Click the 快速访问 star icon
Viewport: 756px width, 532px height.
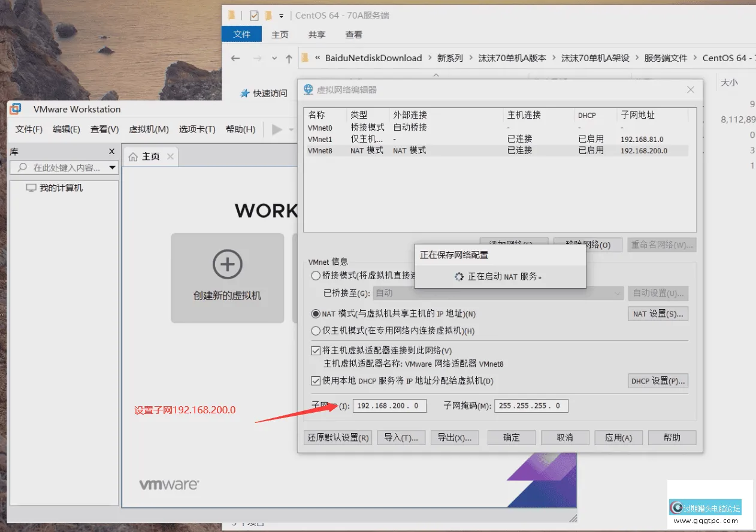pyautogui.click(x=244, y=93)
